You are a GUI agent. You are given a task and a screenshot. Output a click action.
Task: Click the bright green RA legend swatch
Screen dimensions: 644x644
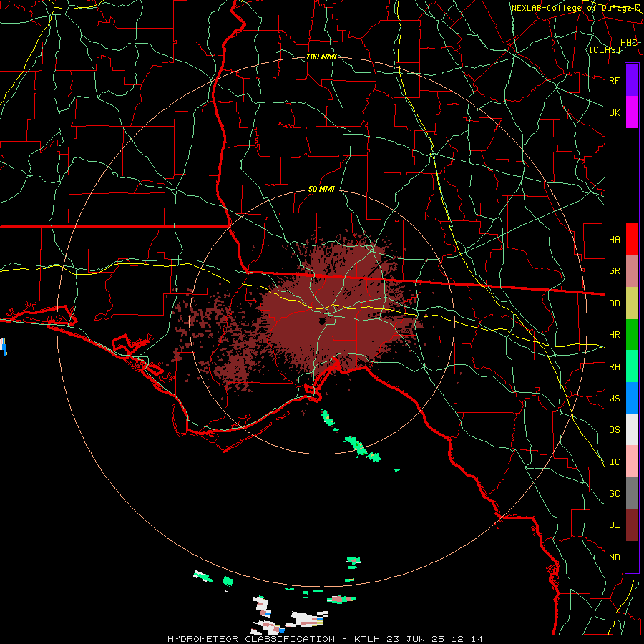coord(632,366)
